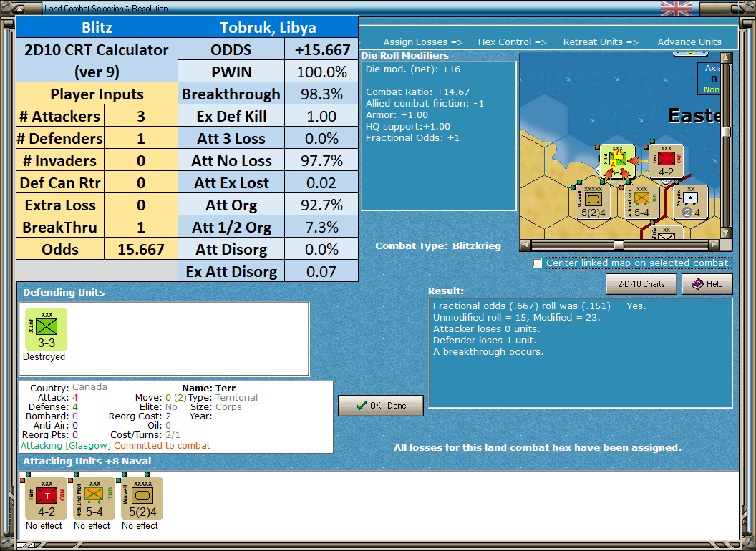Click the map vertical scrollbar thumb
Image resolution: width=756 pixels, height=551 pixels.
pos(726,132)
